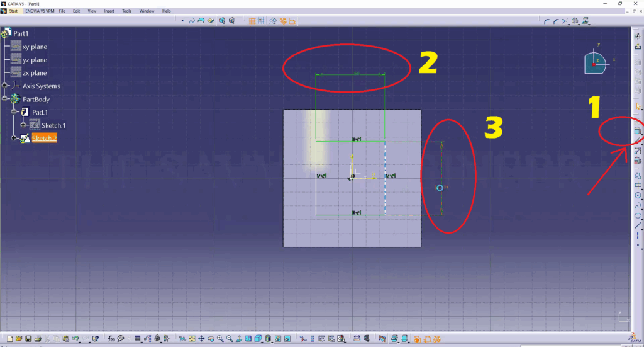644x347 pixels.
Task: Click the Pan view icon
Action: click(201, 339)
